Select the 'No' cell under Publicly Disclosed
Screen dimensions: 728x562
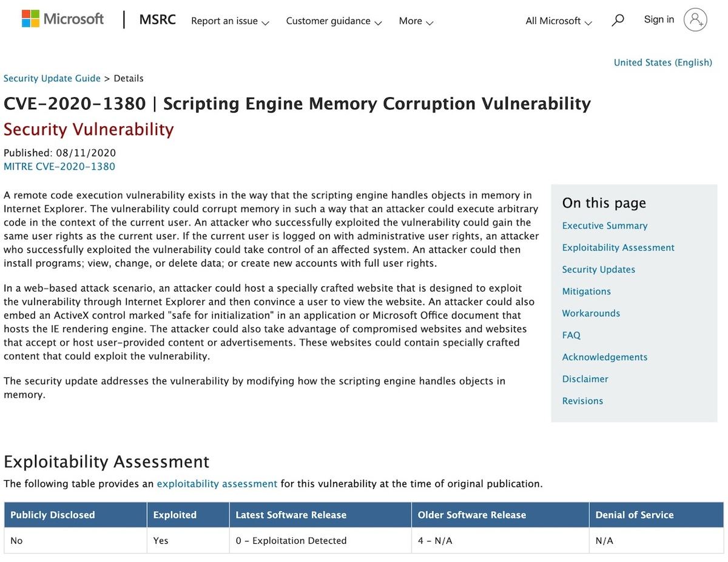click(x=75, y=540)
